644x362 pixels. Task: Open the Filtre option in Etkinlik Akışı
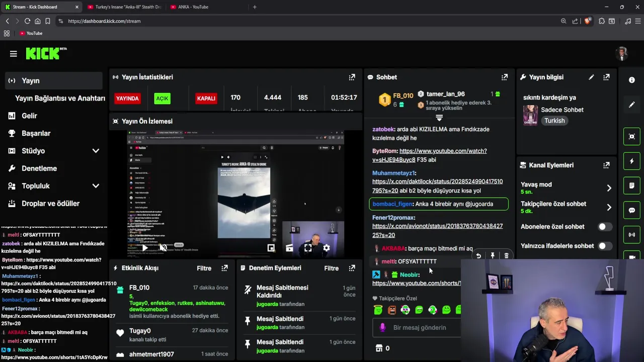coord(204,268)
